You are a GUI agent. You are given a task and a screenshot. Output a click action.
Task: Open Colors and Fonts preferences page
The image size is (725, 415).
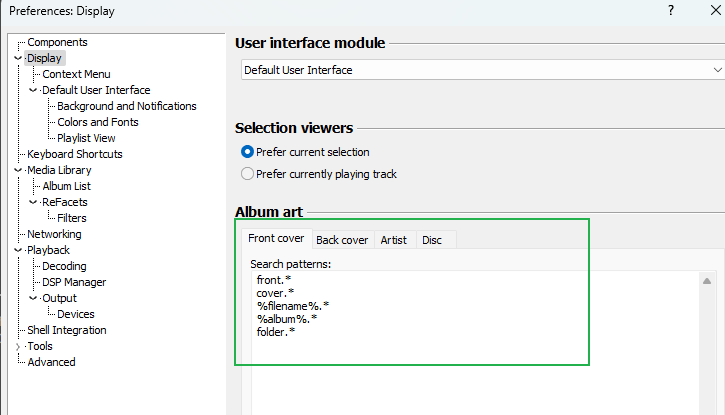click(x=98, y=122)
